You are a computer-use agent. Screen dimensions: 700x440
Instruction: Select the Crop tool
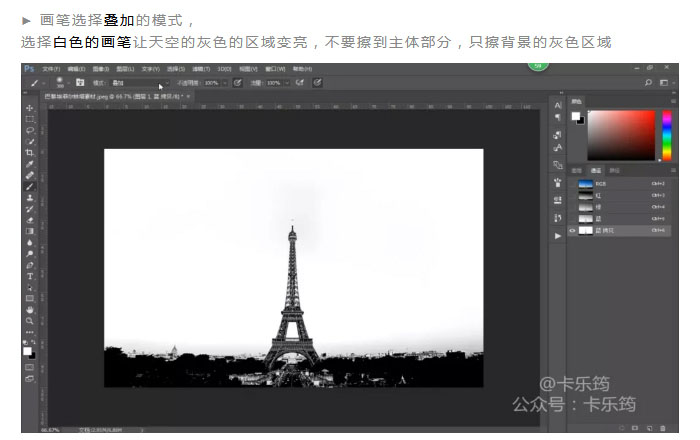30,152
